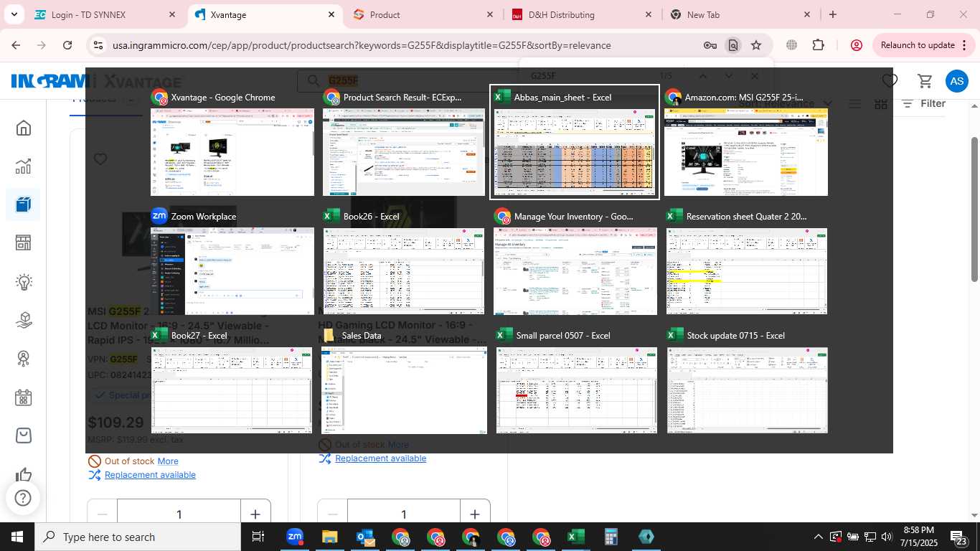Close the D&H Distributing tab

[x=648, y=14]
